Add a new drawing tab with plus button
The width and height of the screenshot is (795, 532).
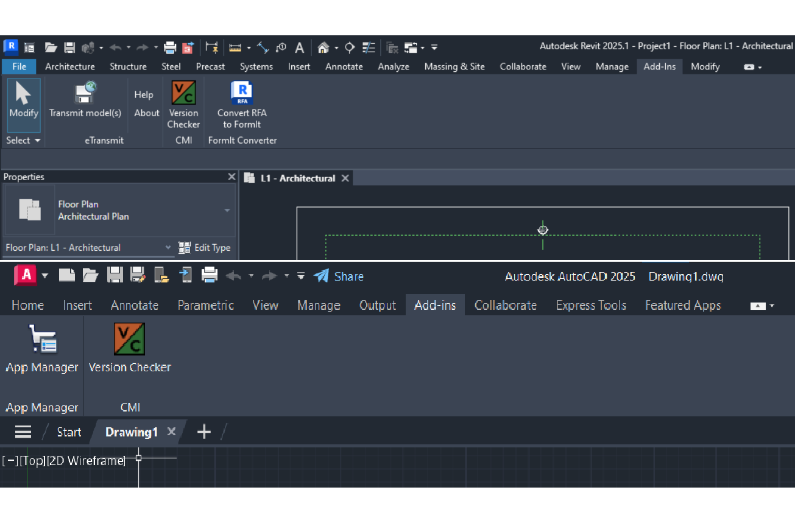point(204,432)
